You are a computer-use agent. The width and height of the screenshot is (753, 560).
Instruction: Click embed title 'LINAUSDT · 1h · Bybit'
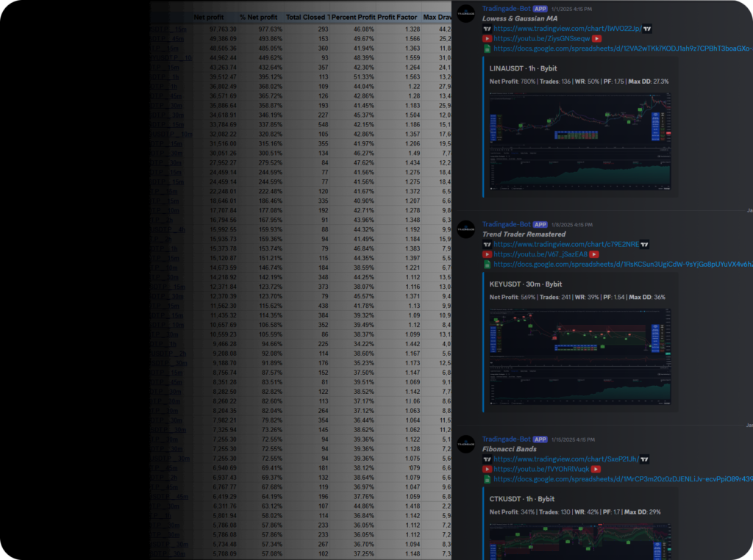pyautogui.click(x=523, y=68)
